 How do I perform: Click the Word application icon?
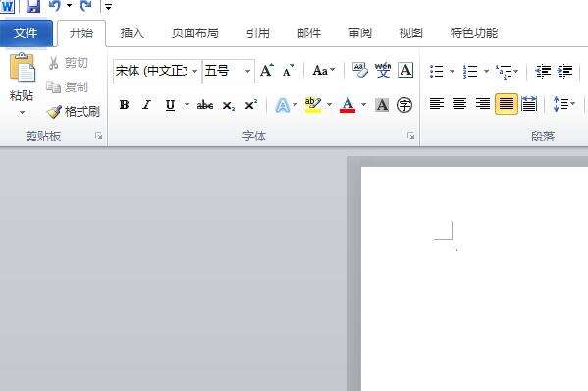7,6
